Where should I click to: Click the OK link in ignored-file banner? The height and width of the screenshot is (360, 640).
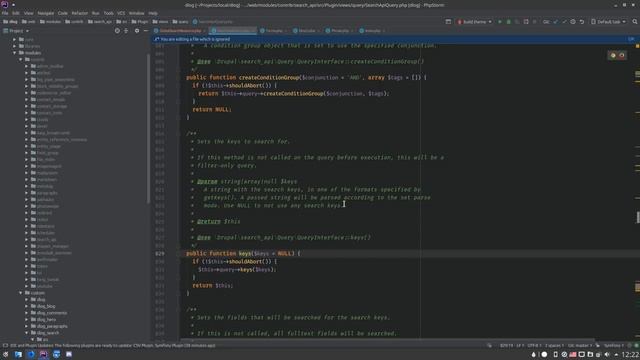pyautogui.click(x=631, y=39)
